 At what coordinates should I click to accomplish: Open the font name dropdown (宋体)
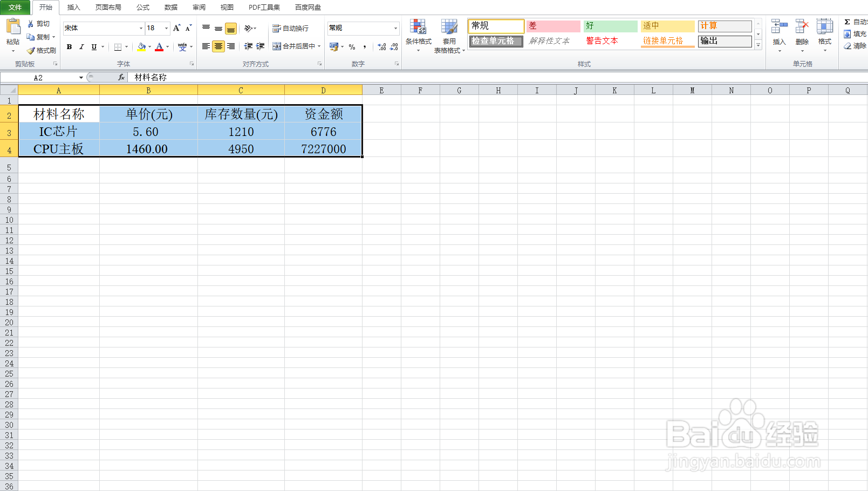141,28
